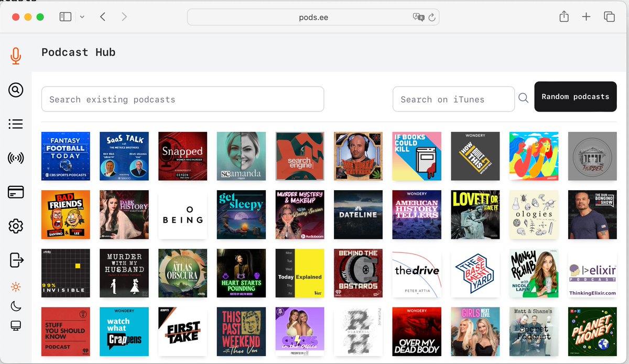Open Get Sleepy podcast cover
The width and height of the screenshot is (629, 364).
[x=241, y=215]
